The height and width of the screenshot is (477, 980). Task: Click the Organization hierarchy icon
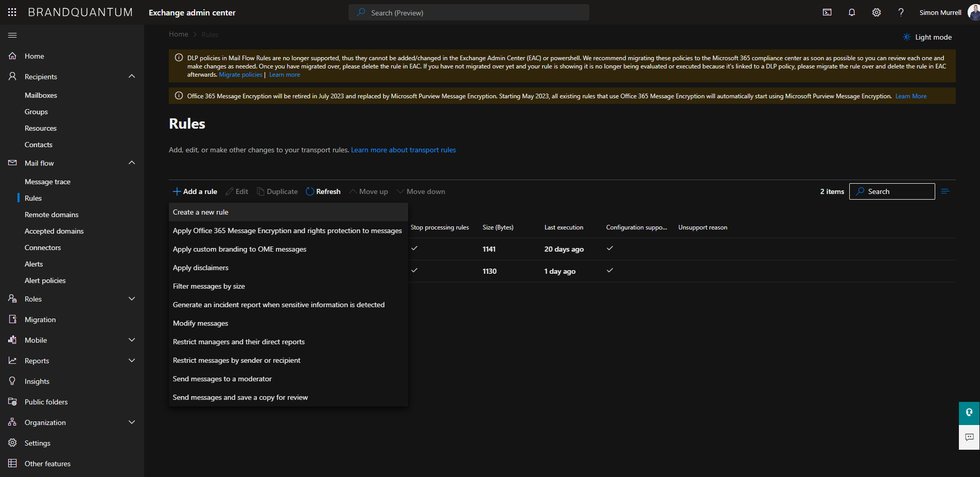point(12,422)
